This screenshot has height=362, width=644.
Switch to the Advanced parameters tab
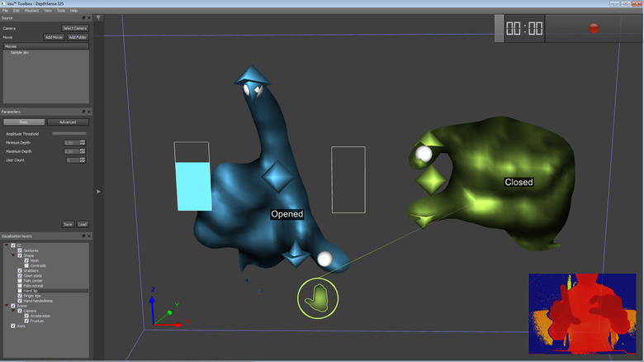[68, 121]
